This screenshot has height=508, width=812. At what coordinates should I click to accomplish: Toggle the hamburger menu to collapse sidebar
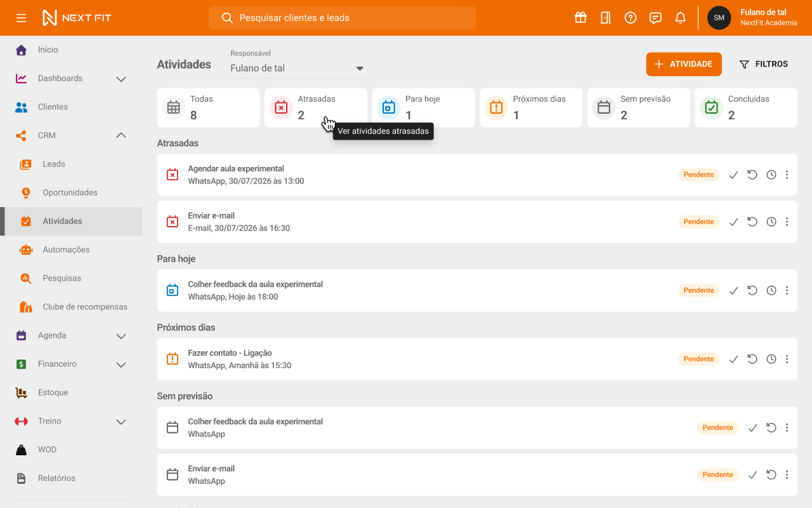tap(22, 18)
